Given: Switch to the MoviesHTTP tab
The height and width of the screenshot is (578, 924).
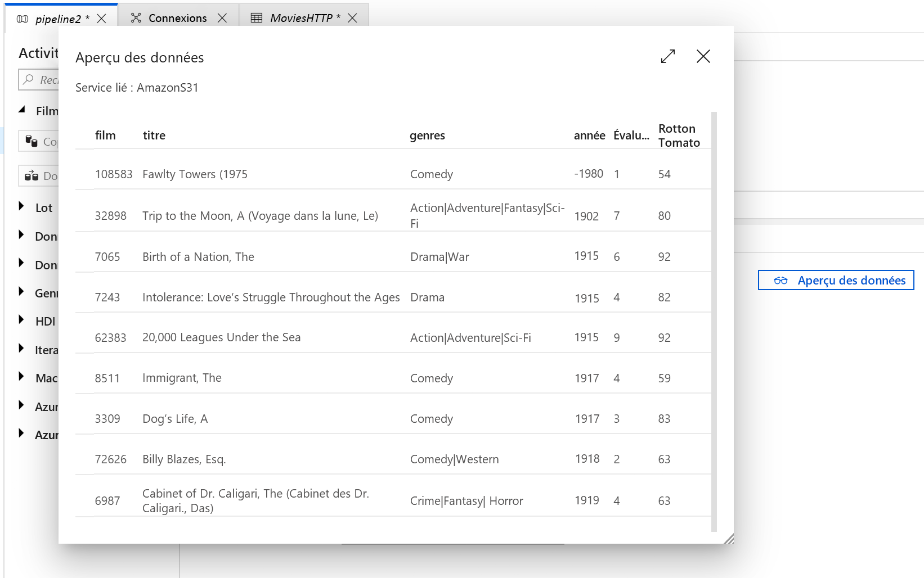Looking at the screenshot, I should click(x=304, y=16).
